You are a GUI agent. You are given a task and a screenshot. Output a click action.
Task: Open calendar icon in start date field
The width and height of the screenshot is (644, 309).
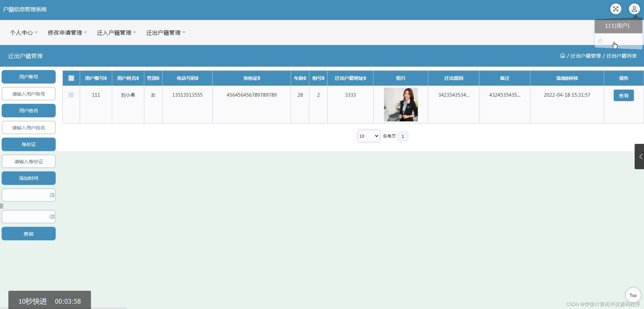pos(52,195)
